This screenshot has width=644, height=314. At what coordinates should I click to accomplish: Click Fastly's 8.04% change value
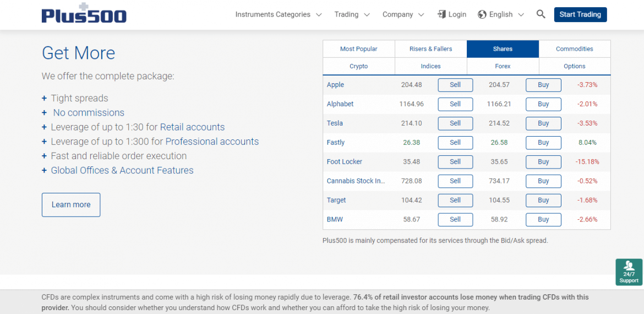pos(587,143)
